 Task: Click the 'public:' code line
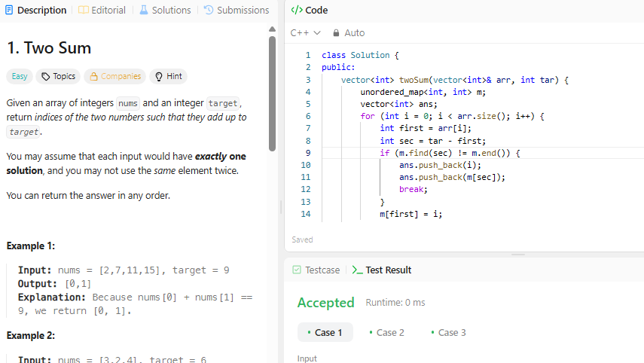[x=338, y=67]
